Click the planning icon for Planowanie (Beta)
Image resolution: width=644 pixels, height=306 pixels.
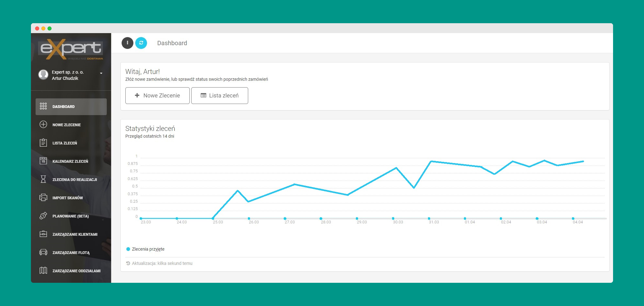point(43,216)
